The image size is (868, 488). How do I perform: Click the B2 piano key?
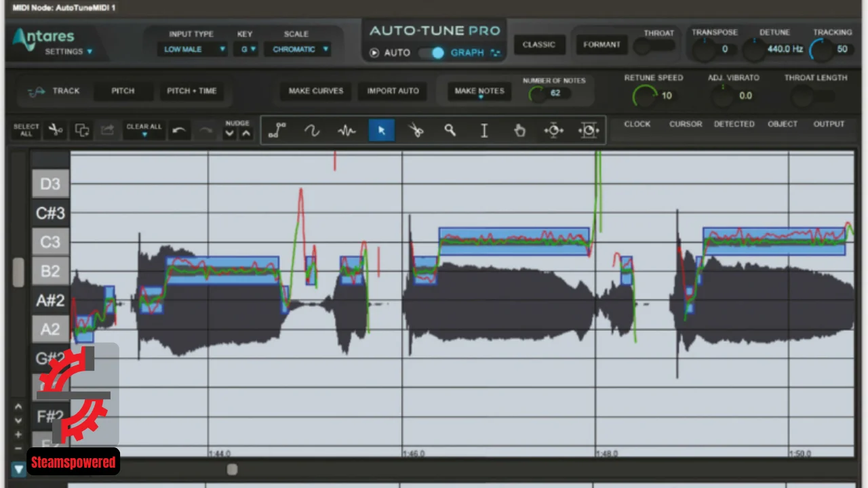click(x=50, y=271)
